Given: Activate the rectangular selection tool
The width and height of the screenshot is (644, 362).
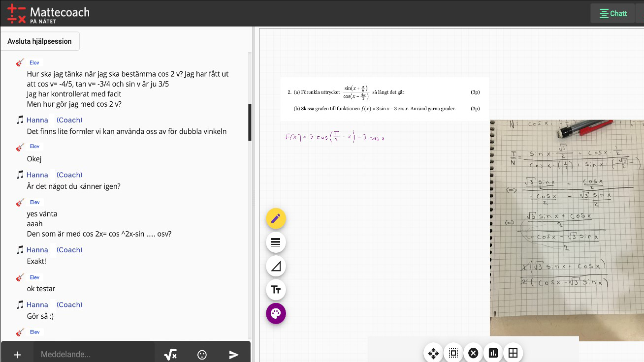Looking at the screenshot, I should pyautogui.click(x=453, y=353).
